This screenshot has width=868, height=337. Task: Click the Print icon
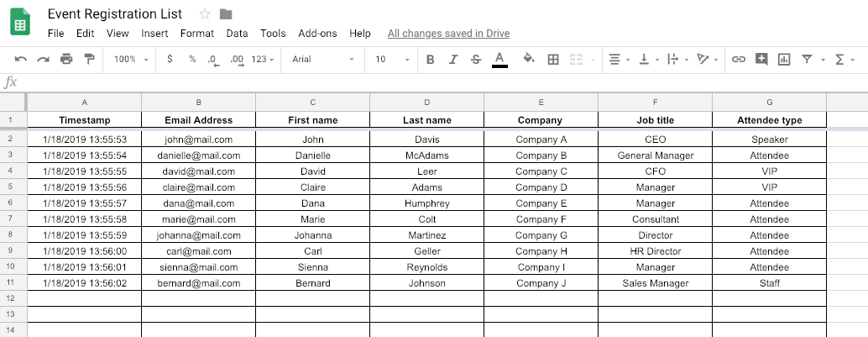66,60
